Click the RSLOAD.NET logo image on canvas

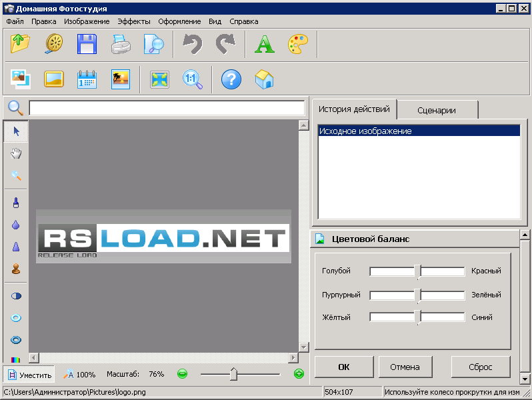coord(163,236)
